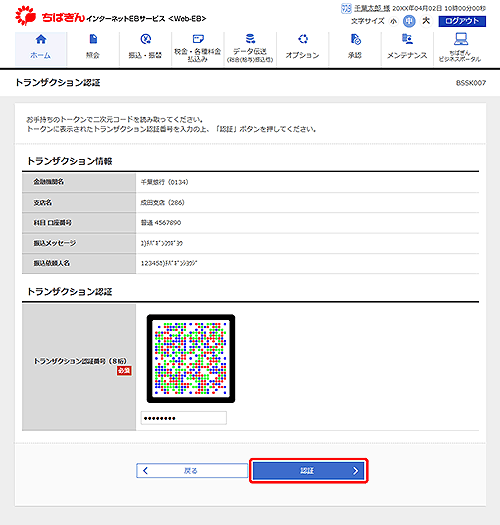500x525 pixels.
Task: Click the right chevron on 認証 button
Action: [x=355, y=471]
